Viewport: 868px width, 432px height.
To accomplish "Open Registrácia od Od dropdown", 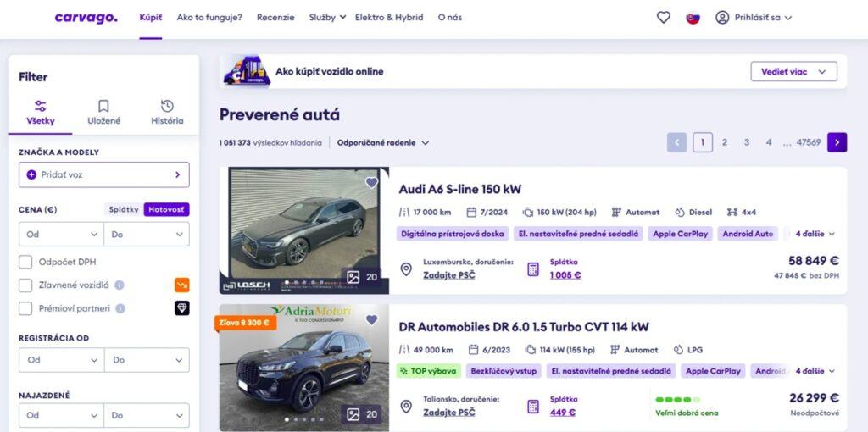I will (x=61, y=359).
